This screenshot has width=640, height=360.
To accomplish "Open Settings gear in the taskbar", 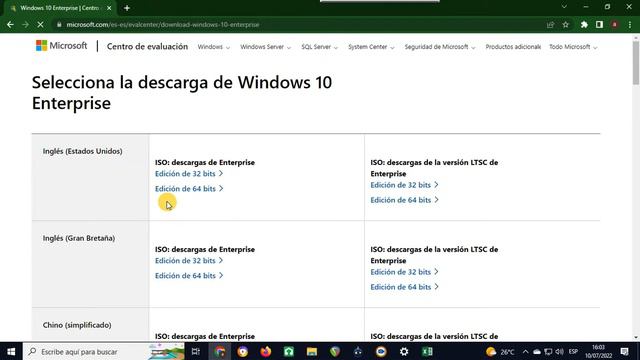I will (404, 351).
